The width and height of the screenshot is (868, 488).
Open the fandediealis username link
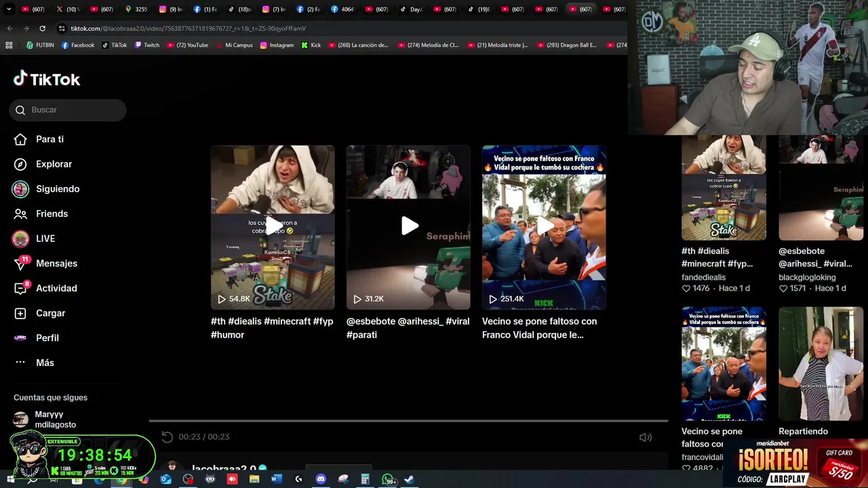tap(703, 277)
